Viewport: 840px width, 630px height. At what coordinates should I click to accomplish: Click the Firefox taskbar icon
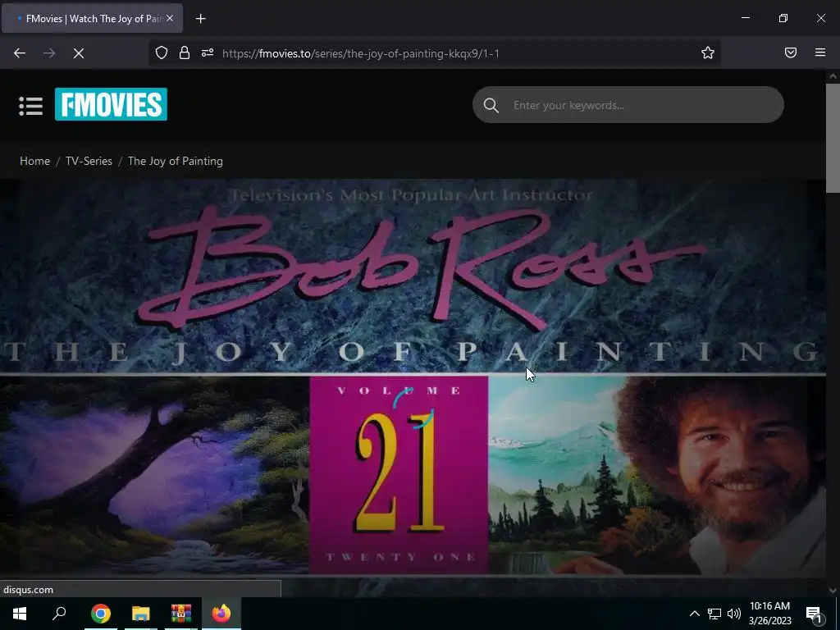[x=221, y=614]
